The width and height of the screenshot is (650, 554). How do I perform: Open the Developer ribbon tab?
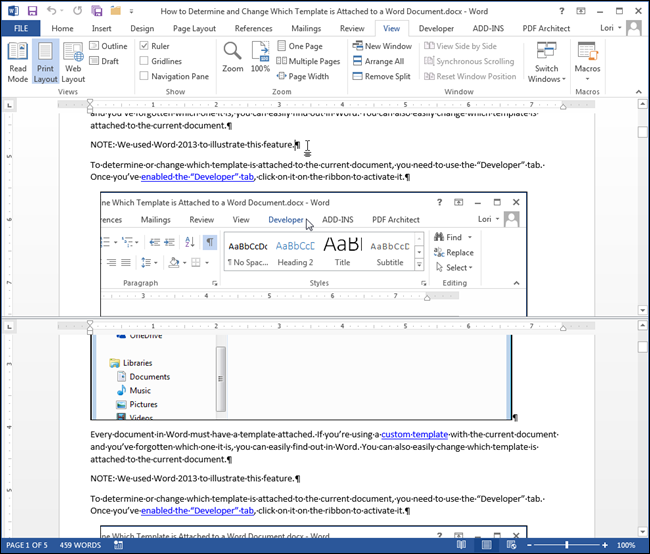point(435,29)
